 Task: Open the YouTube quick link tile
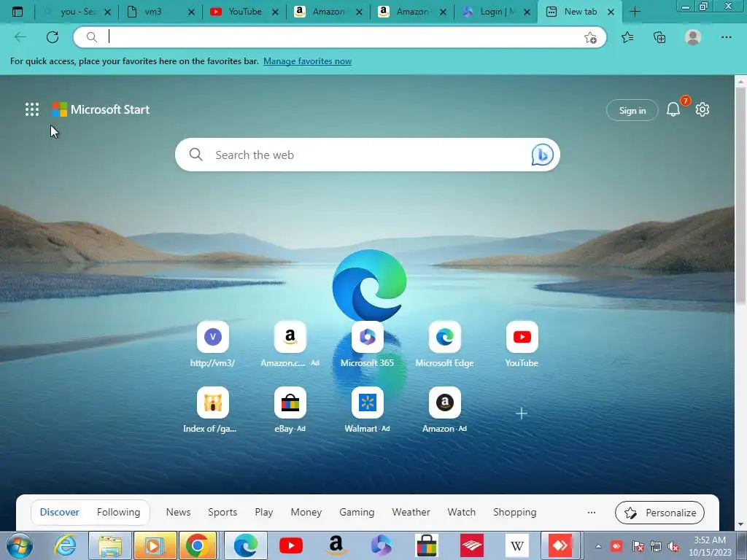[x=522, y=337]
